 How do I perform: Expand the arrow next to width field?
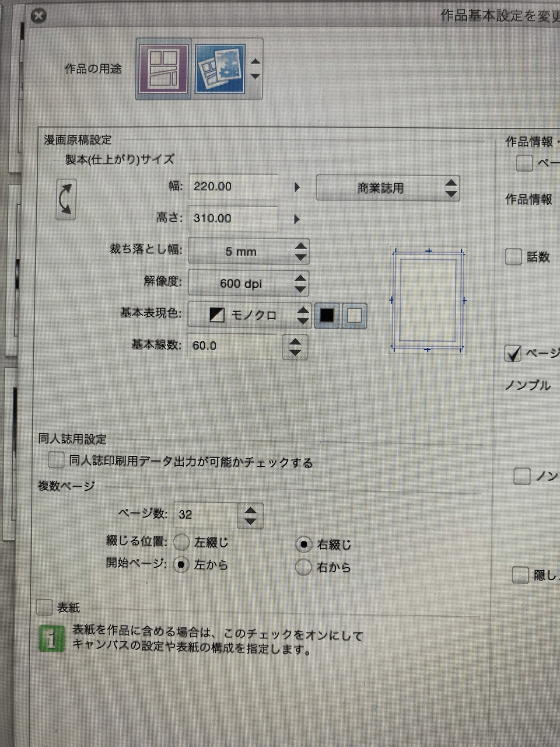(297, 187)
